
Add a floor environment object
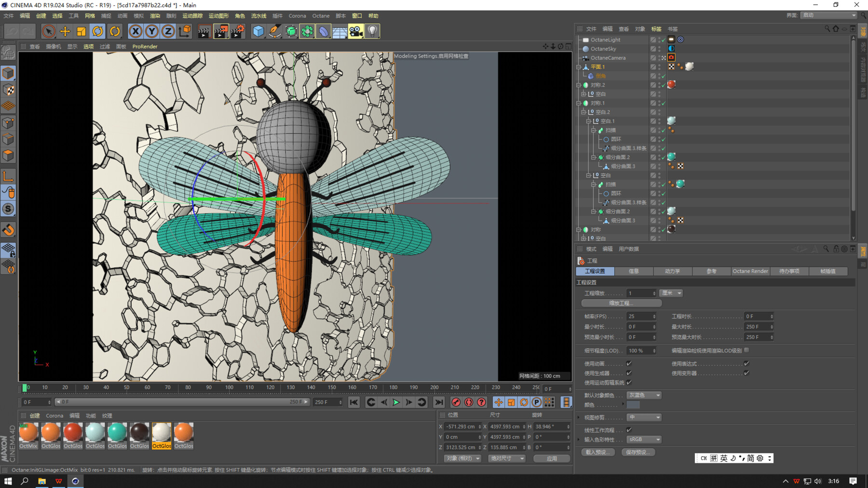[x=339, y=31]
